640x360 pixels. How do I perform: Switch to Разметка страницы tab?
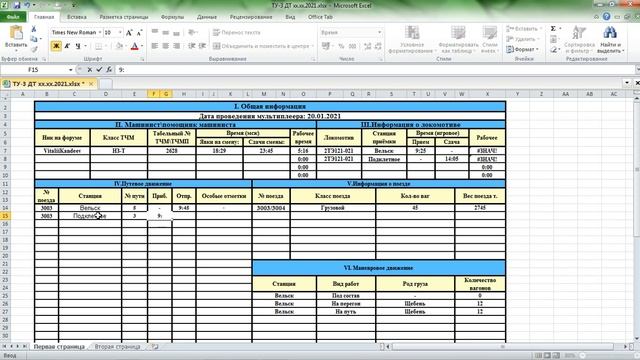(124, 17)
